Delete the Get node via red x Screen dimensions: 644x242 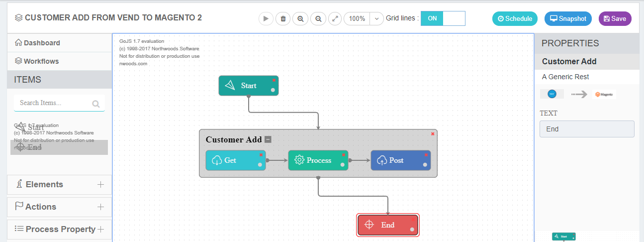pyautogui.click(x=261, y=155)
